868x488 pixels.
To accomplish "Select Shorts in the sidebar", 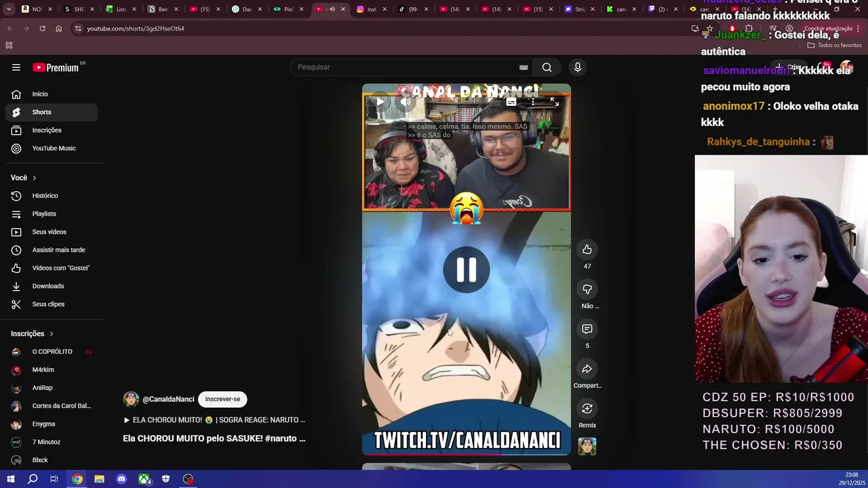I will pos(52,112).
